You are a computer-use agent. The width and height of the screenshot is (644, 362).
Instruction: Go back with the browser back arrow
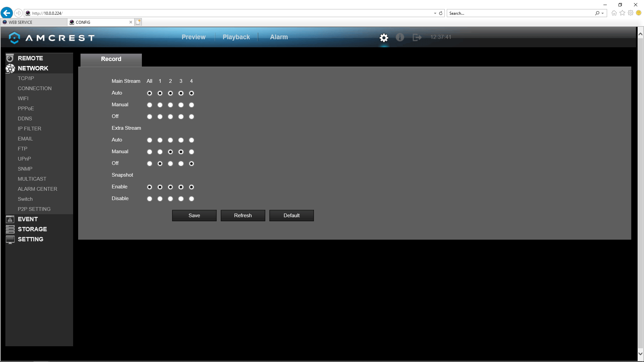tap(7, 13)
